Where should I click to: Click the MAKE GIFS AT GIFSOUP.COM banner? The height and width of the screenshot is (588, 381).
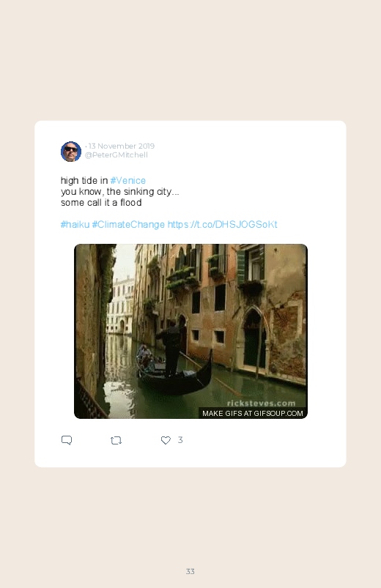pyautogui.click(x=253, y=413)
